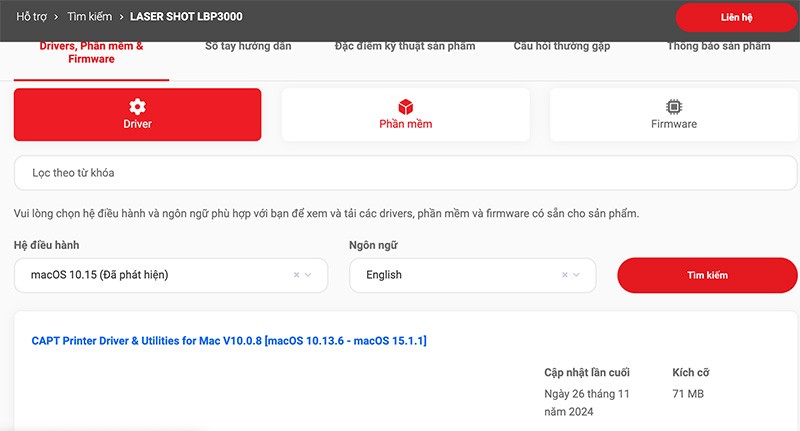This screenshot has width=800, height=431.
Task: Click the LASER SHOT LBP3000 breadcrumb
Action: 186,17
